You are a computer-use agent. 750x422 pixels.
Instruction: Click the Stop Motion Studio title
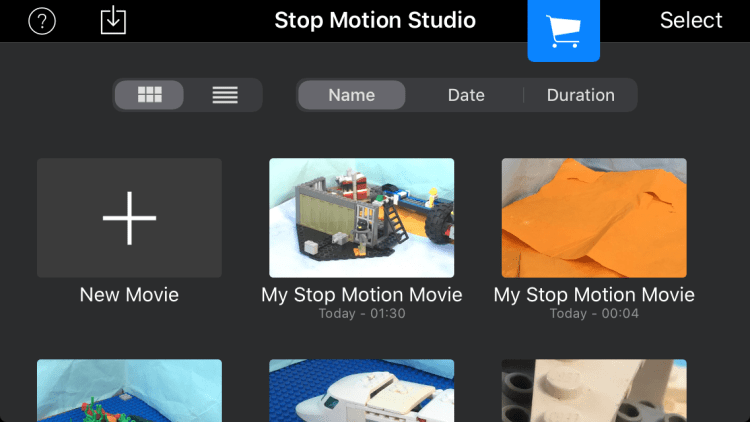(x=375, y=21)
